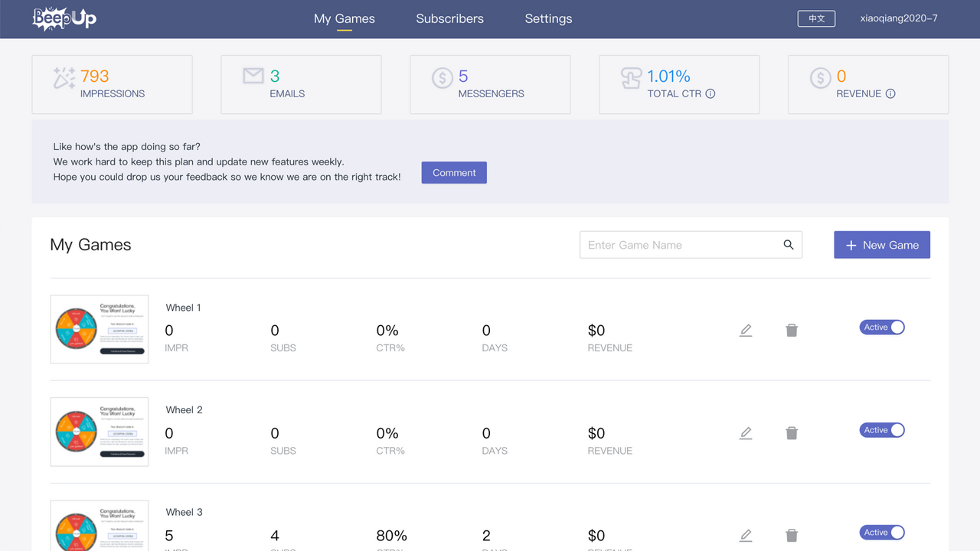The height and width of the screenshot is (551, 980).
Task: Switch off Wheel 3 Active status
Action: [882, 532]
